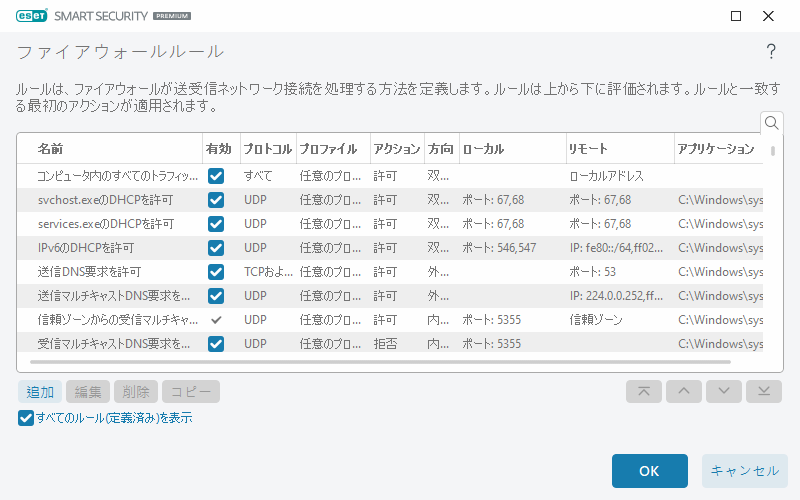The height and width of the screenshot is (500, 800).
Task: Select the rule svchost.exeのDHCPを許可
Action: pos(390,200)
